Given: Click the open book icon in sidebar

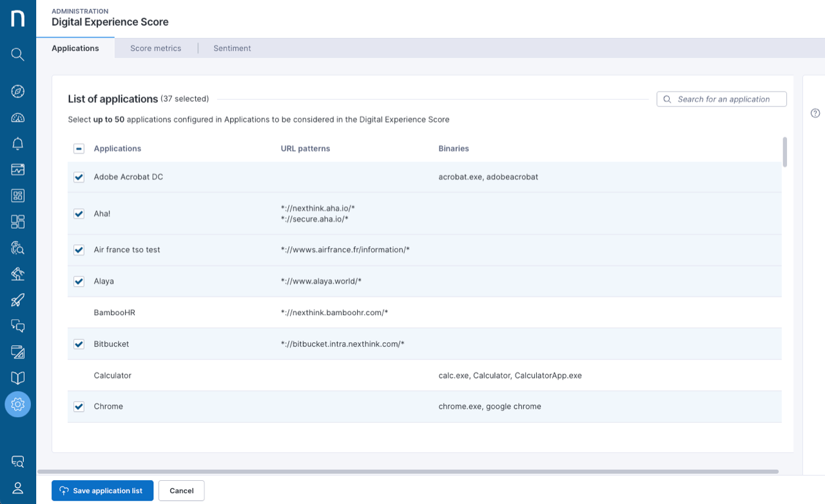Looking at the screenshot, I should tap(18, 378).
